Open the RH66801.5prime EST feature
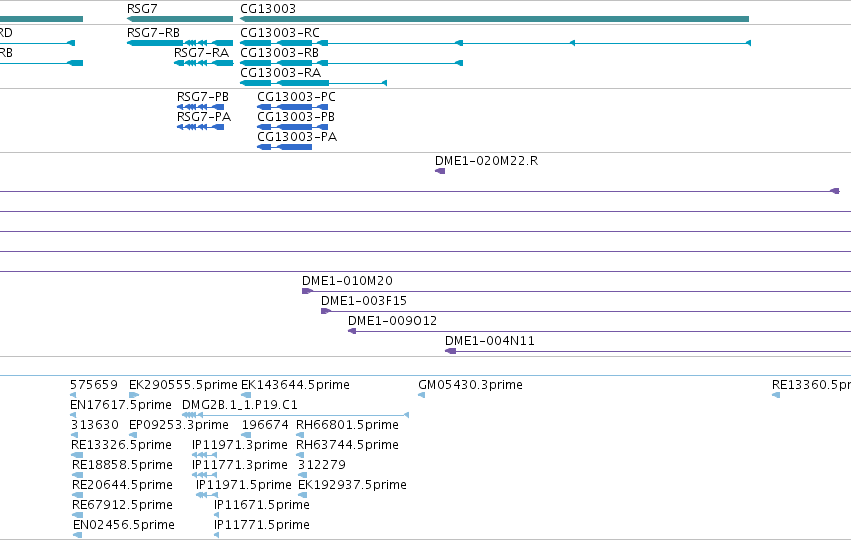Image resolution: width=851 pixels, height=540 pixels. [x=300, y=435]
